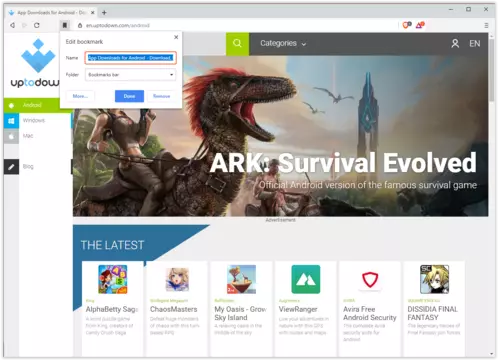Click the Brave rewards triangle icon
The image size is (498, 360).
tap(420, 25)
